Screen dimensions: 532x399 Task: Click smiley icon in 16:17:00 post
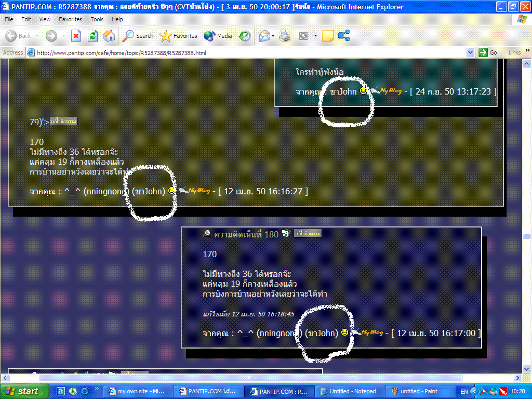pos(344,332)
